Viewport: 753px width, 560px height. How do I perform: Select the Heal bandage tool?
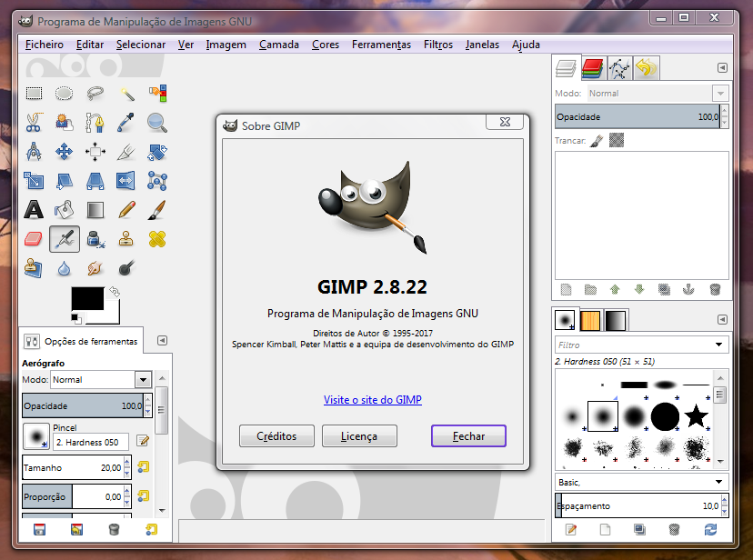(x=157, y=239)
